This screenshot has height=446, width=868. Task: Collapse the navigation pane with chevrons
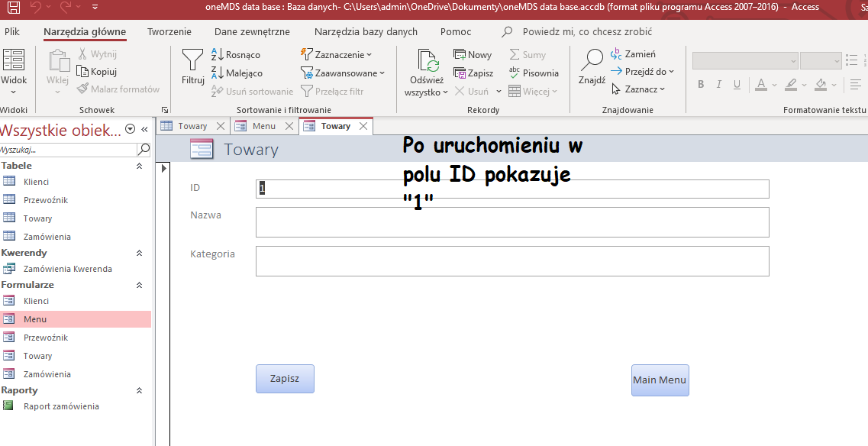pos(144,129)
